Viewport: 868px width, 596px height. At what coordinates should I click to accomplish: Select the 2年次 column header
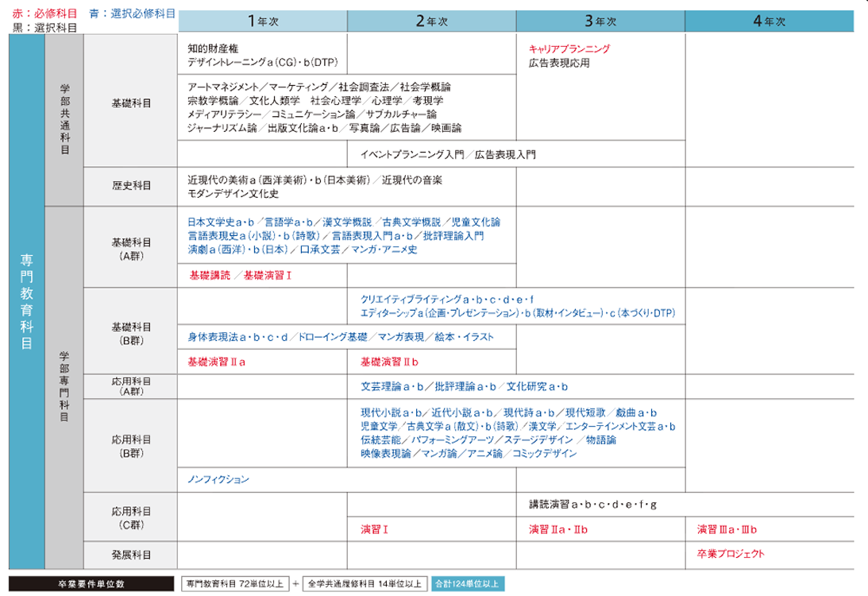click(x=431, y=21)
